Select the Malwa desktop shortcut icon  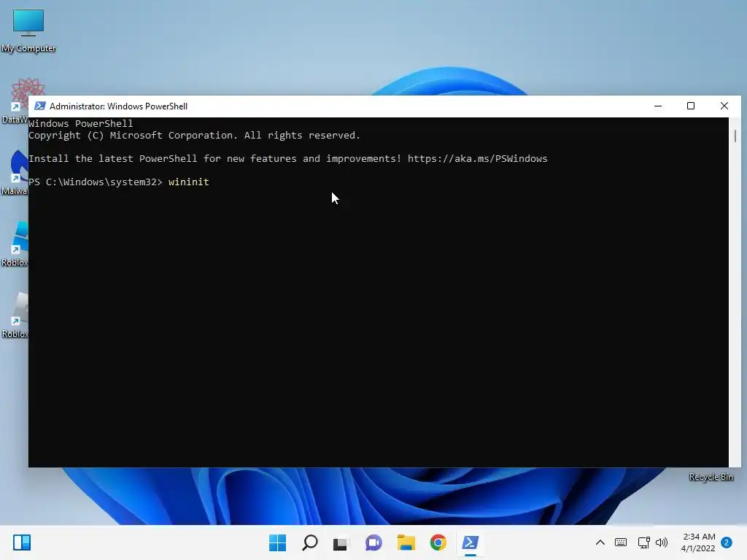[15, 172]
